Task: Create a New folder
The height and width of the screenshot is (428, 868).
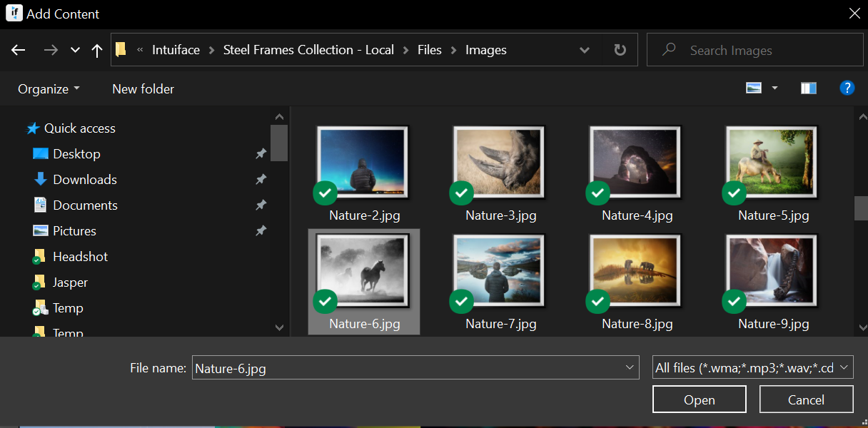Action: click(143, 88)
